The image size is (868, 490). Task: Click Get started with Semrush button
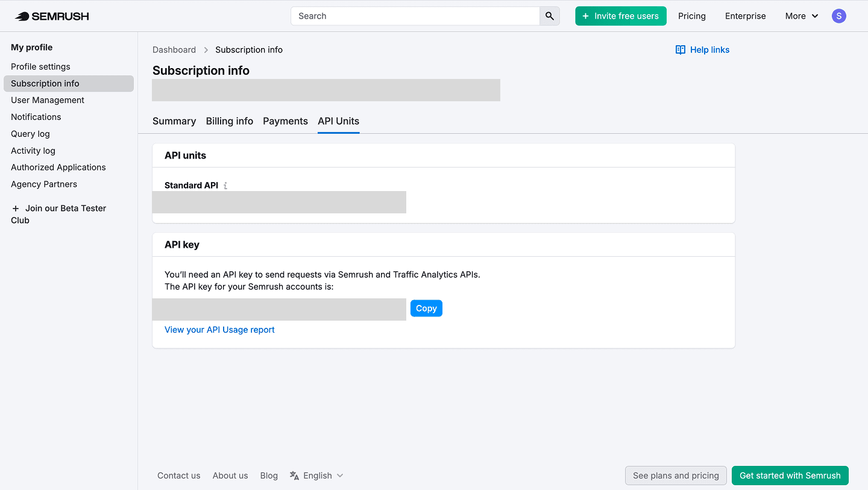pos(790,476)
